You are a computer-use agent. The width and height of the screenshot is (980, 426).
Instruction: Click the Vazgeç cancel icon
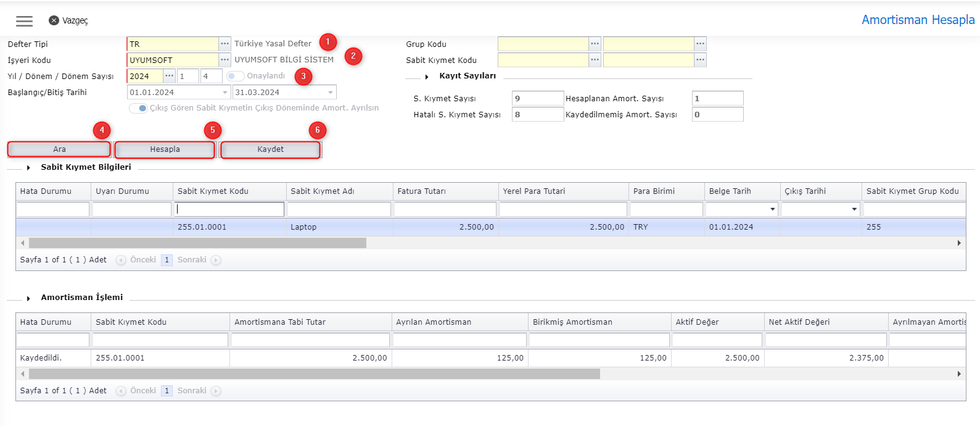54,20
